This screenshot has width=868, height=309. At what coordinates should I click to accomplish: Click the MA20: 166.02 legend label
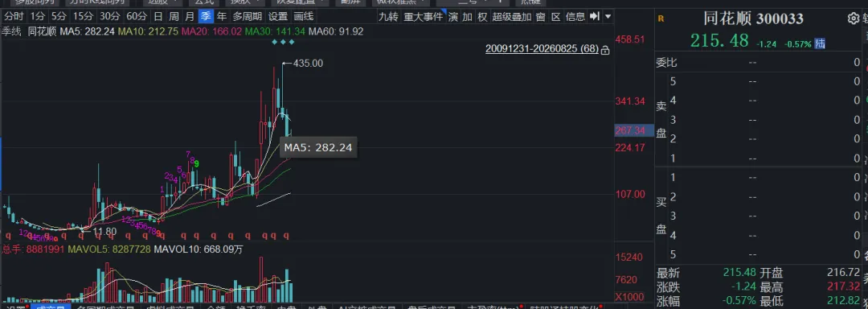tap(211, 31)
